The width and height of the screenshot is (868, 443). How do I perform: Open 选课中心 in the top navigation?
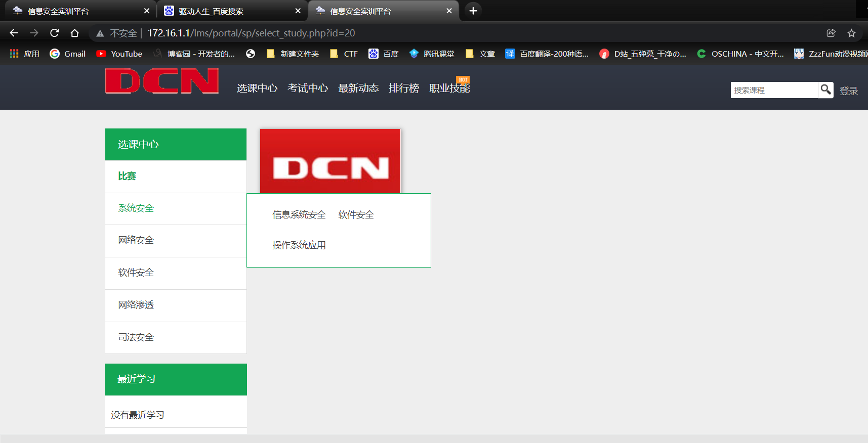(257, 88)
